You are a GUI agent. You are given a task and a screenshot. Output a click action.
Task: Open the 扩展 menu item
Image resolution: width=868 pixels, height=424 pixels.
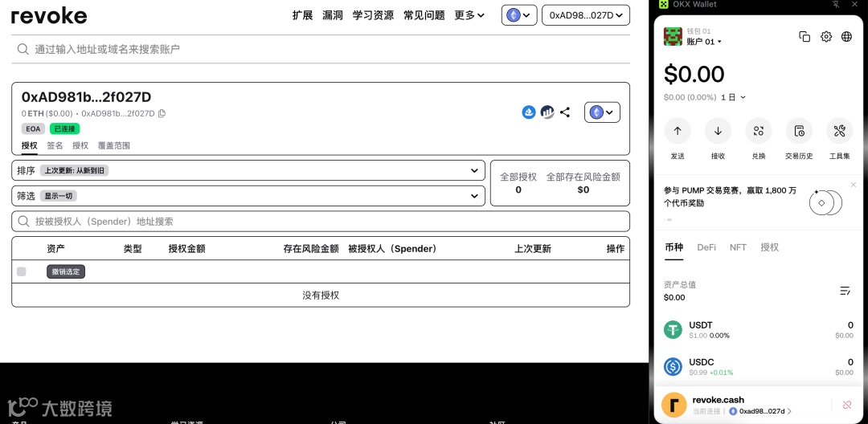click(x=302, y=15)
